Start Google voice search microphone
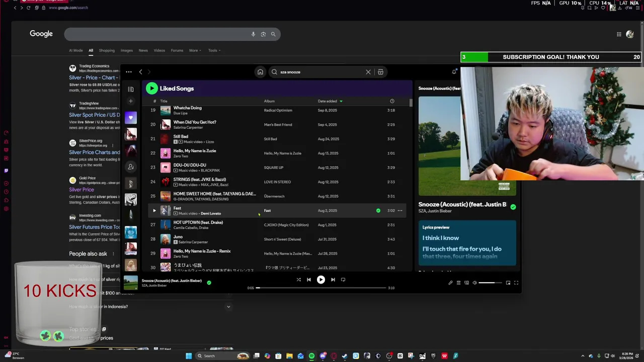 coord(253,34)
